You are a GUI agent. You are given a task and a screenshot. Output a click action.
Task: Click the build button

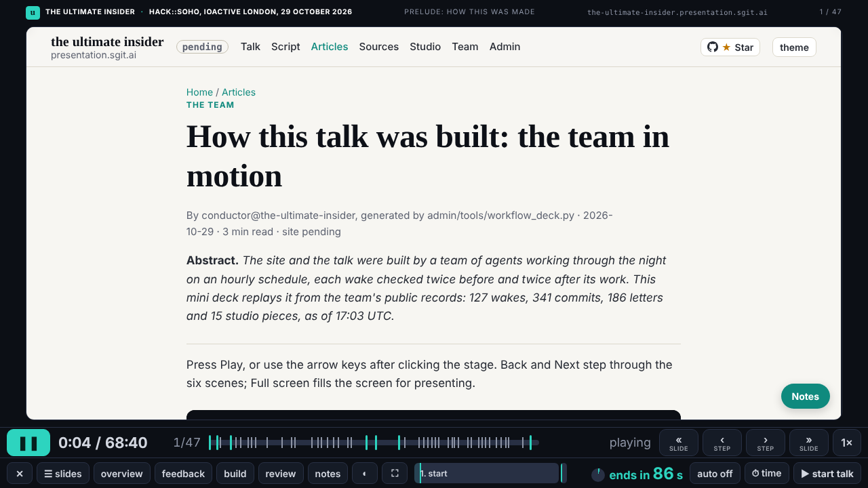[x=235, y=473]
